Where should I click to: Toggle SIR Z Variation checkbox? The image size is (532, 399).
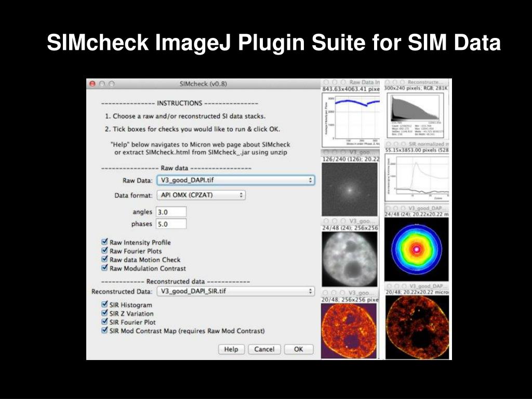pos(104,313)
